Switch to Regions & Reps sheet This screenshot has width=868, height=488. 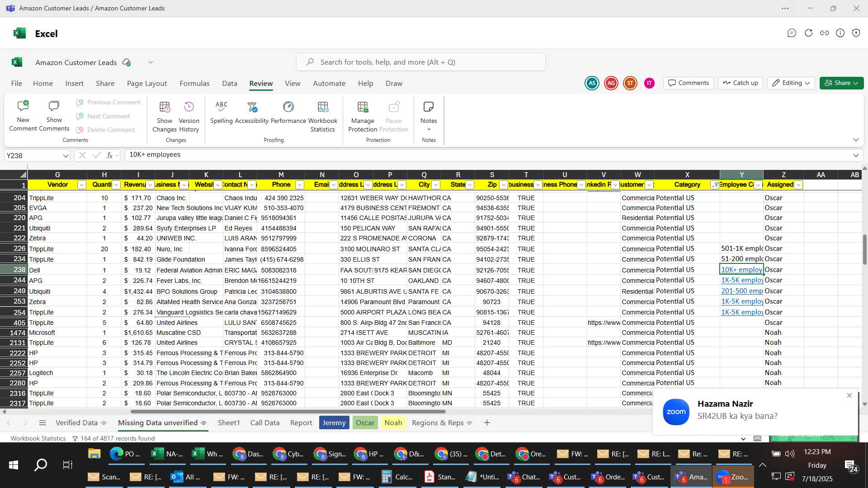tap(442, 423)
